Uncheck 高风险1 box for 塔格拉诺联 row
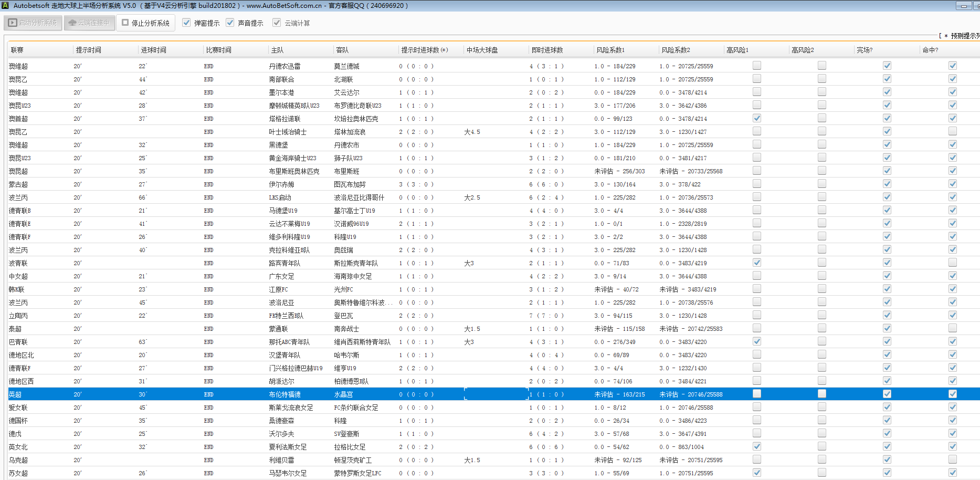The width and height of the screenshot is (980, 480). [756, 118]
